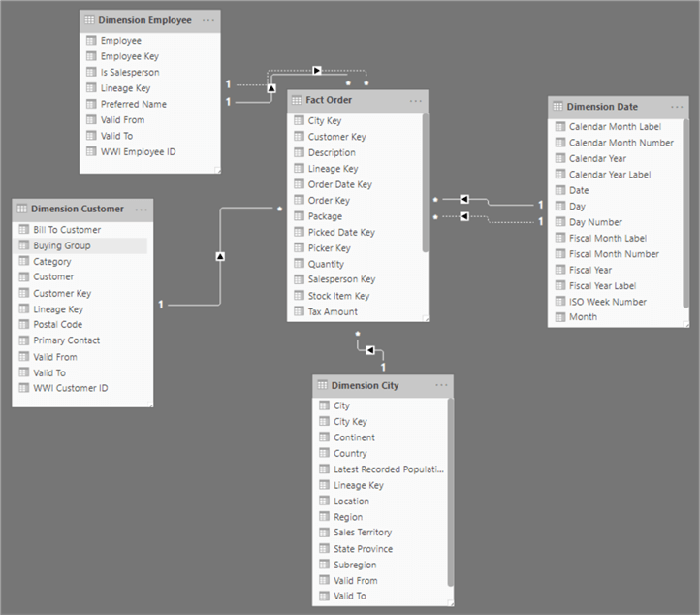700x615 pixels.
Task: Click filter arrow on inactive dotted Date relationship
Action: point(464,216)
